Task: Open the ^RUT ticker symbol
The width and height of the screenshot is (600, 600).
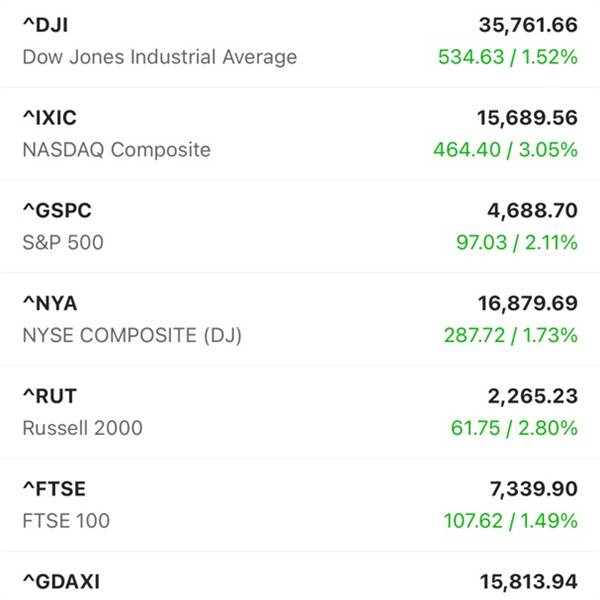Action: pos(50,396)
